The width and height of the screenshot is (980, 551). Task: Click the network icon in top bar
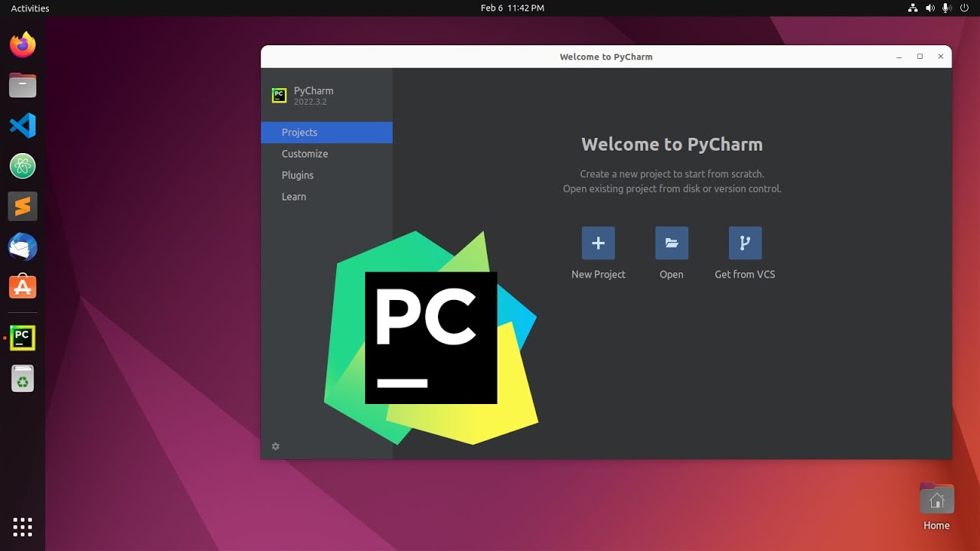click(x=912, y=8)
